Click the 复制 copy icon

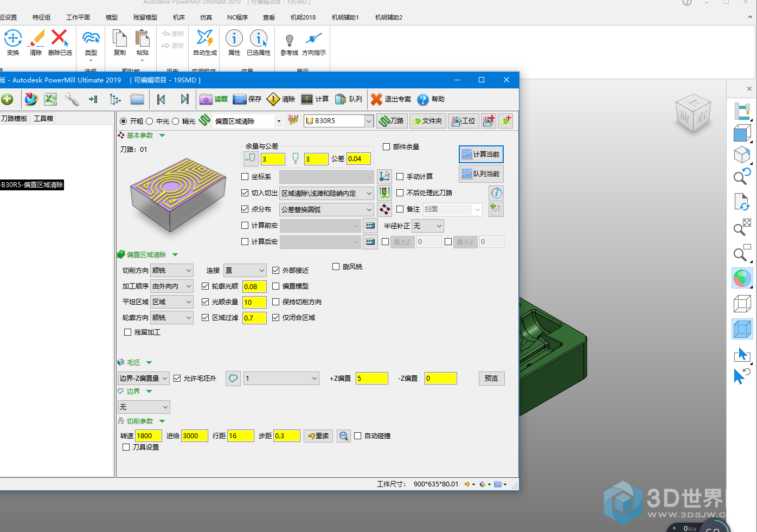120,39
